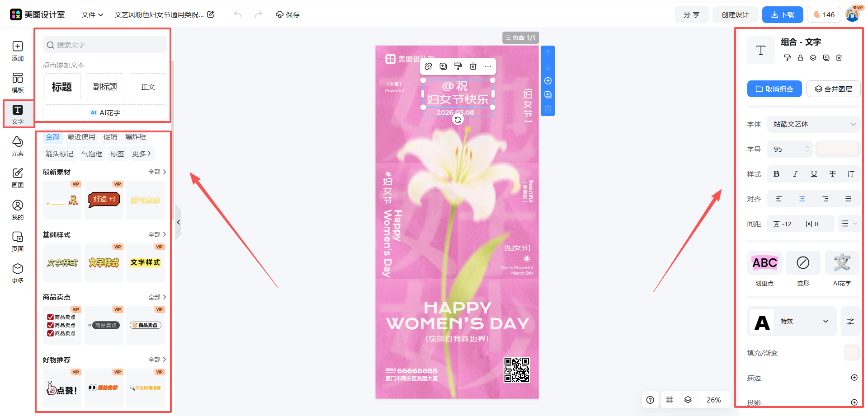Open the 模板 (Templates) sidebar panel
This screenshot has width=868, height=416.
(18, 83)
